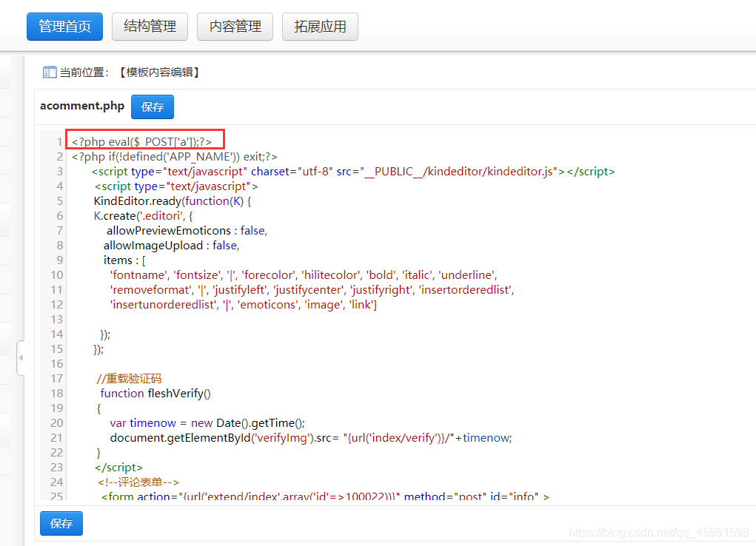The height and width of the screenshot is (546, 756).
Task: Click the allowImageUpload : false line
Action: (x=172, y=246)
